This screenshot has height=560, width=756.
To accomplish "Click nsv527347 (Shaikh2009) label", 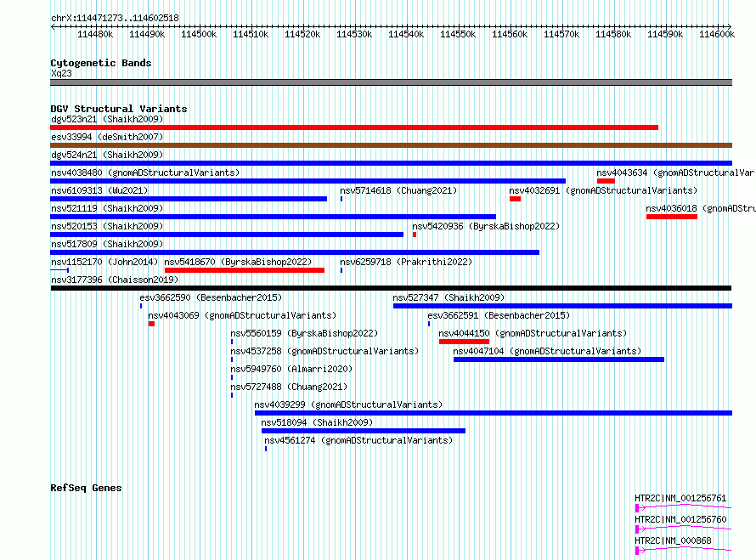I will click(449, 297).
